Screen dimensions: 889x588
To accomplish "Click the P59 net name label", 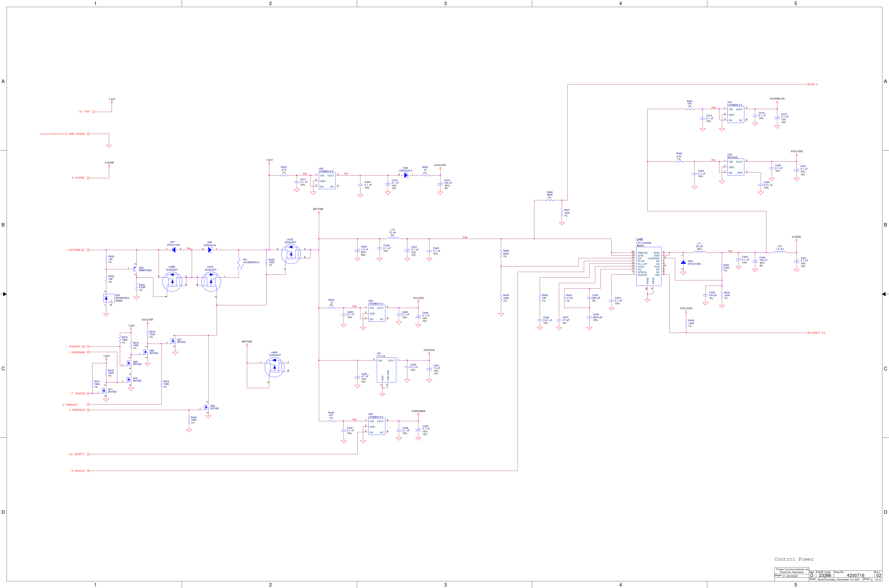I will 730,251.
